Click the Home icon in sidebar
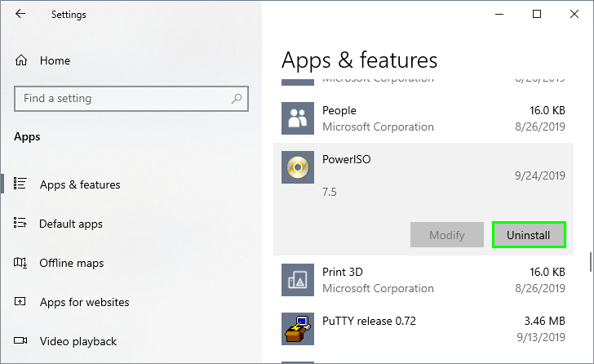The width and height of the screenshot is (594, 364). pos(21,60)
